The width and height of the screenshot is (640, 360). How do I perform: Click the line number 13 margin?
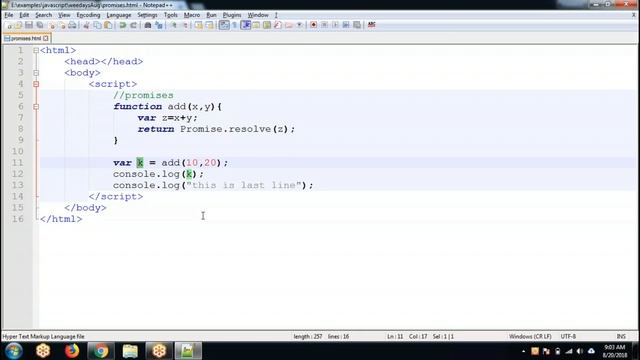[x=18, y=185]
